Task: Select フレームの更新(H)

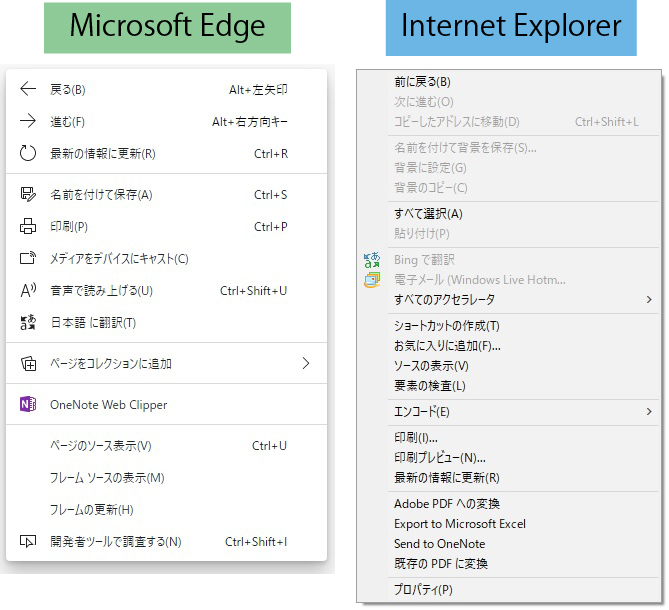Action: [x=166, y=510]
